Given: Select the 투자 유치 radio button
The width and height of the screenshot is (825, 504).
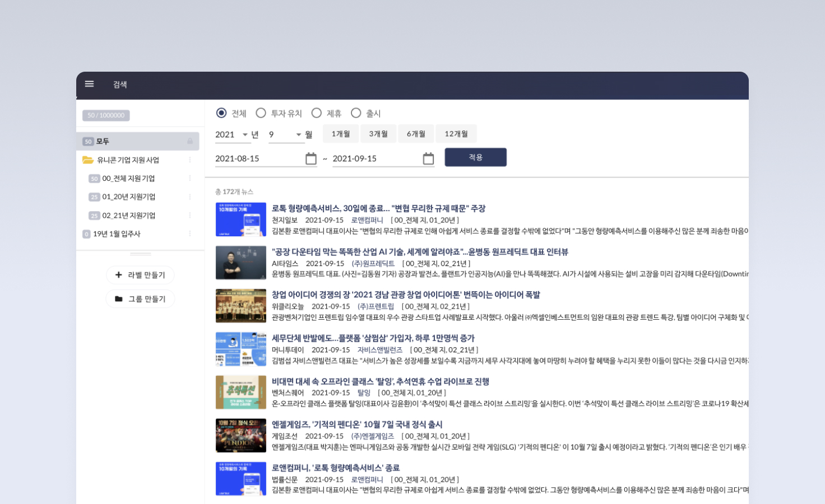Looking at the screenshot, I should 261,113.
